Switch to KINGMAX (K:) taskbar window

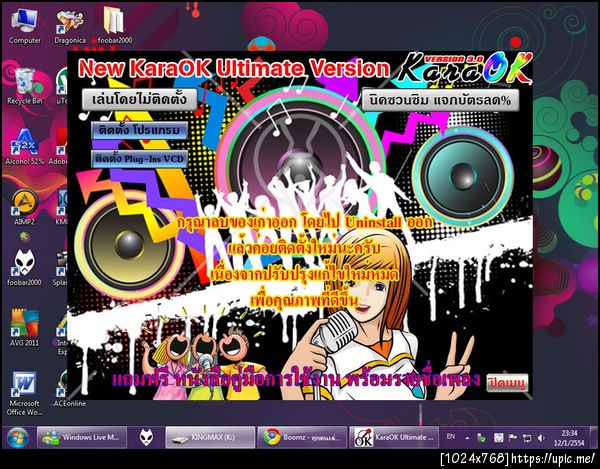(210, 437)
